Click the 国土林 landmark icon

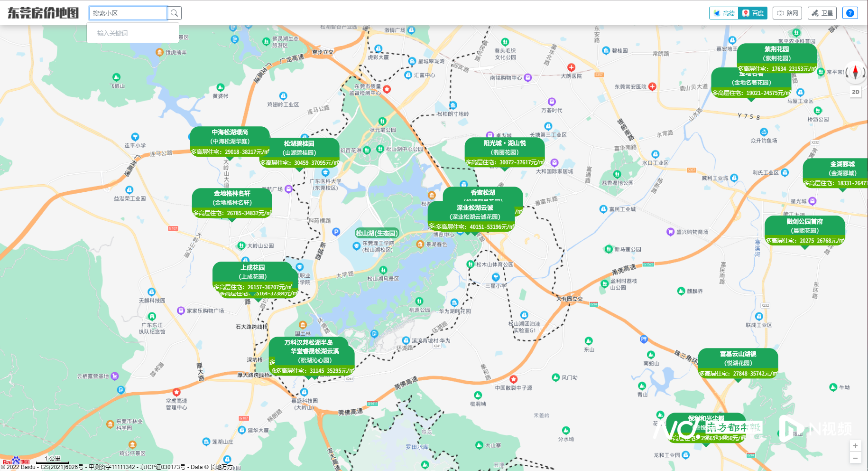click(x=303, y=325)
